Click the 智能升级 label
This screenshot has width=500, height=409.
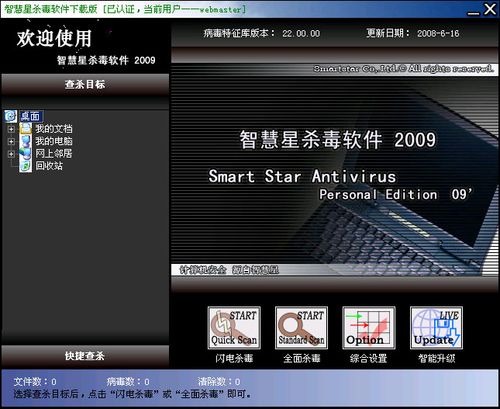pyautogui.click(x=436, y=359)
